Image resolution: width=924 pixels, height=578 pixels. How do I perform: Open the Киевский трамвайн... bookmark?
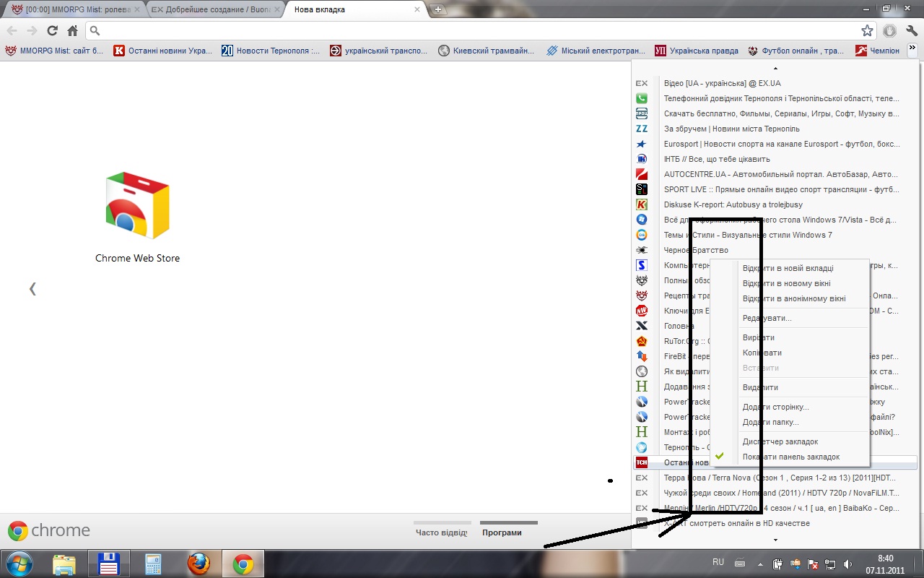pos(487,51)
